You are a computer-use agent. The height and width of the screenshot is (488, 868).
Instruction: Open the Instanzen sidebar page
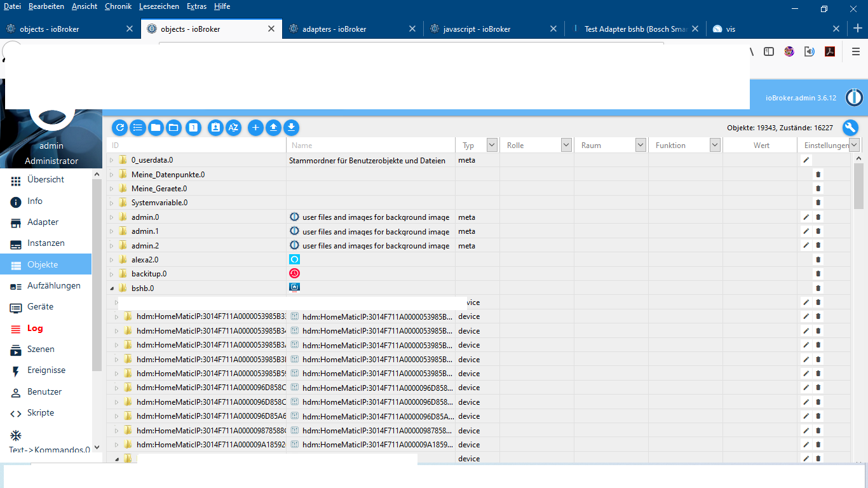point(46,243)
